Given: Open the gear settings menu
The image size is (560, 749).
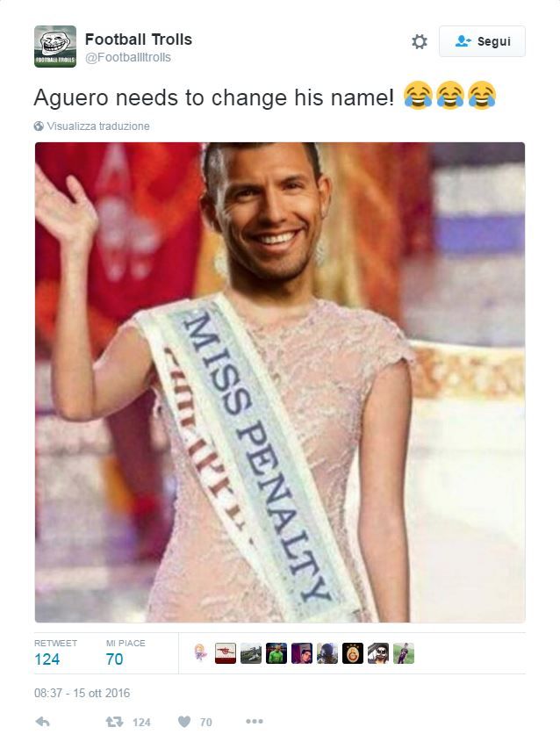Looking at the screenshot, I should [420, 41].
